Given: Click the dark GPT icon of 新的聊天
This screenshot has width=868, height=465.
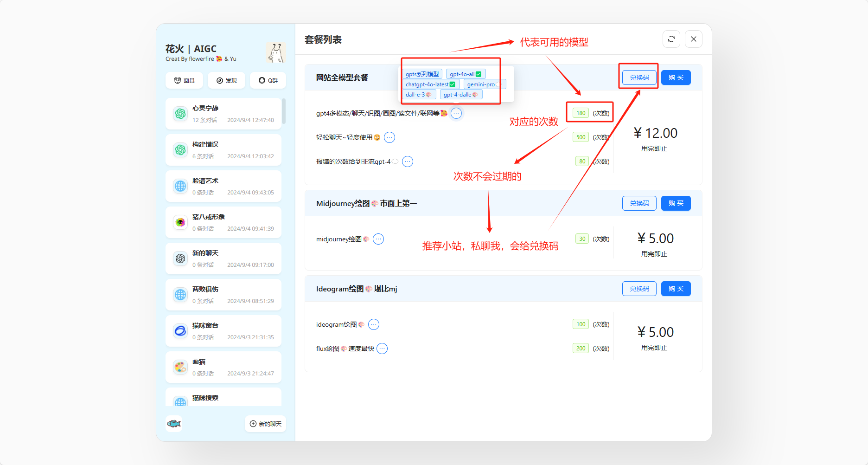Looking at the screenshot, I should 180,258.
